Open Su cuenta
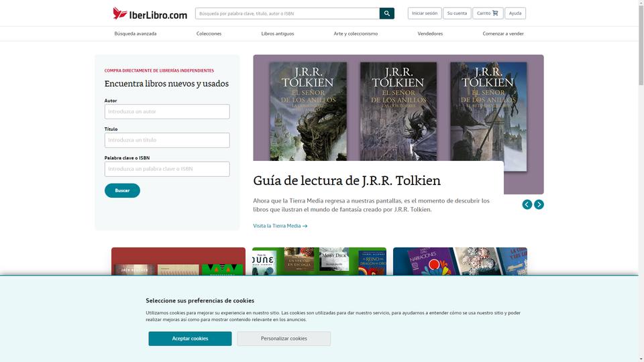Viewport: 644px width, 362px height. [x=457, y=13]
